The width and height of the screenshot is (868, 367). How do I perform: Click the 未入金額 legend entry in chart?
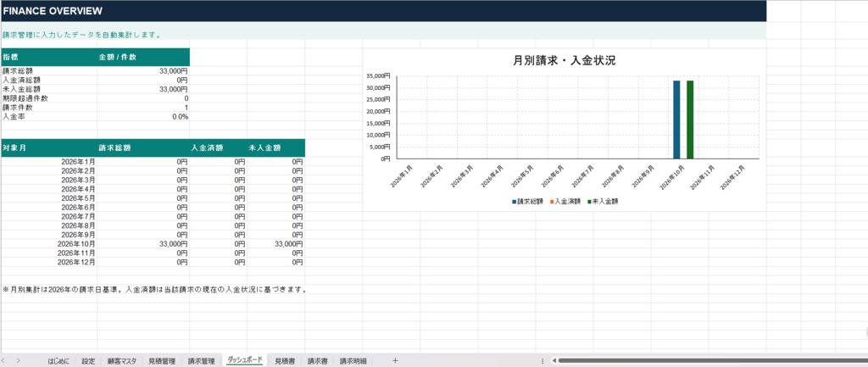[x=603, y=202]
